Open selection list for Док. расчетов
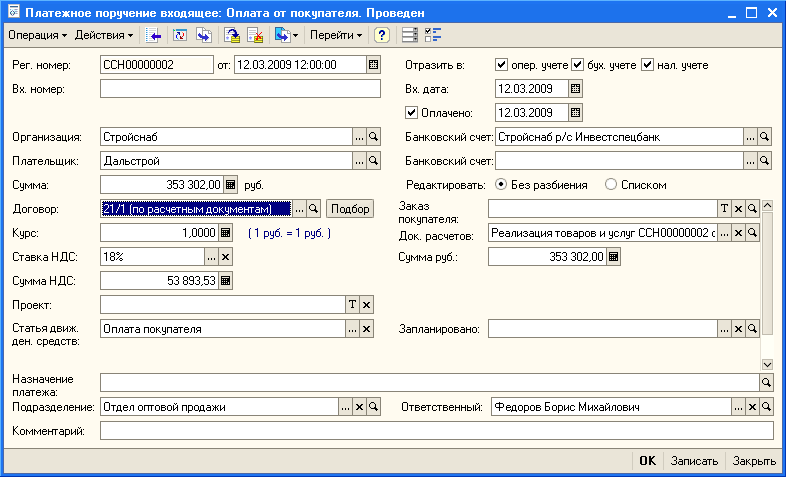Viewport: 786px width, 477px height. click(724, 233)
